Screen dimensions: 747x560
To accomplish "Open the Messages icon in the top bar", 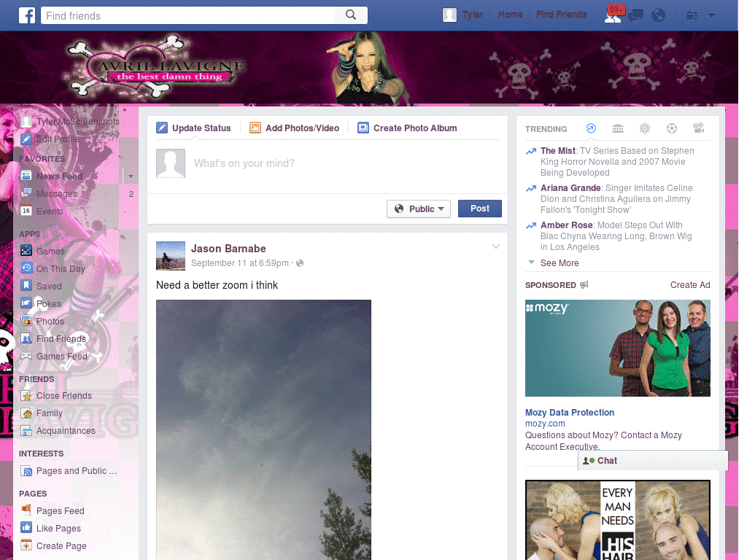I will 635,15.
